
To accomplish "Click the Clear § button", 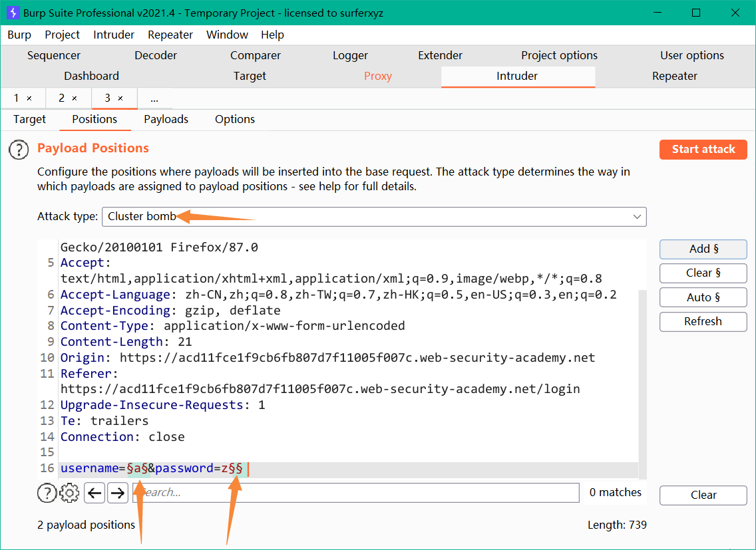I will coord(703,273).
